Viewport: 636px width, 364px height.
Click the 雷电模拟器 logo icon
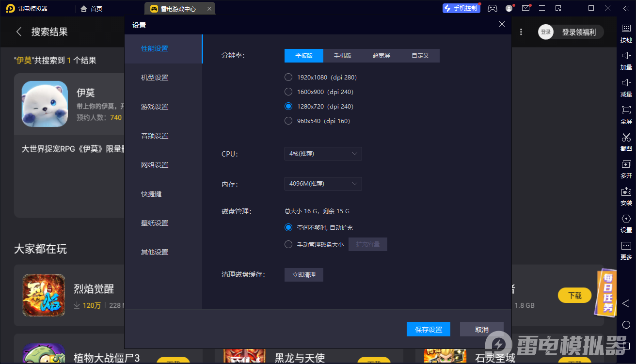click(11, 8)
